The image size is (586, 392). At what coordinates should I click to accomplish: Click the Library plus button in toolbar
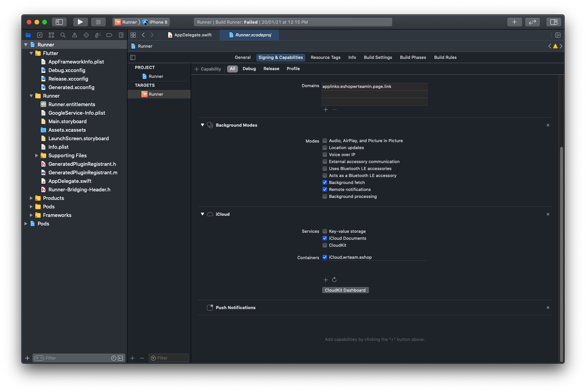tap(514, 22)
